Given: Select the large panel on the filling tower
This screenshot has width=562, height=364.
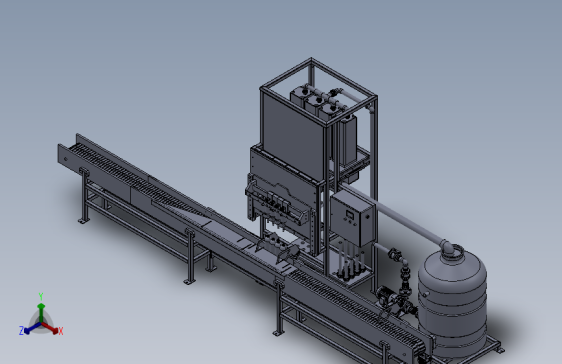Looking at the screenshot, I should [293, 135].
